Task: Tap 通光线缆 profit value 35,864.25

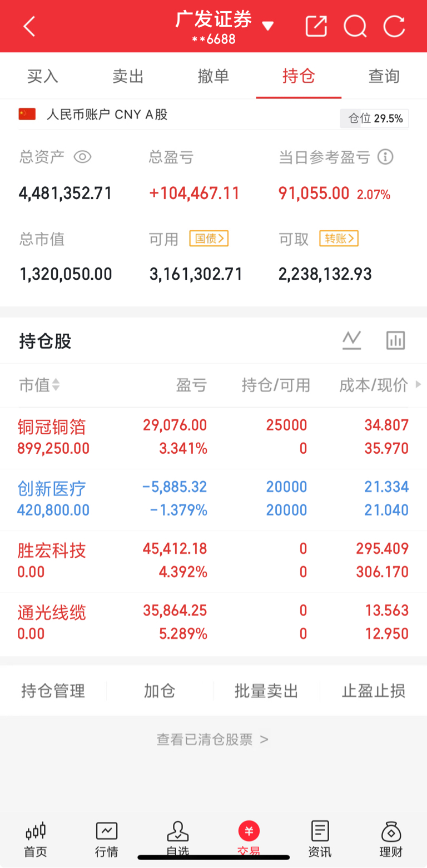Action: tap(175, 611)
